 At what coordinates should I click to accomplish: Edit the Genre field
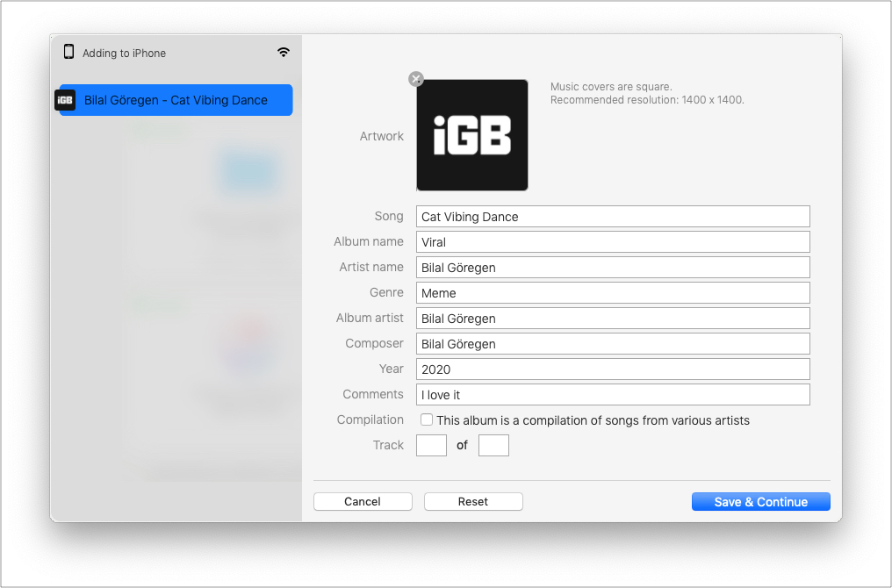(x=613, y=293)
